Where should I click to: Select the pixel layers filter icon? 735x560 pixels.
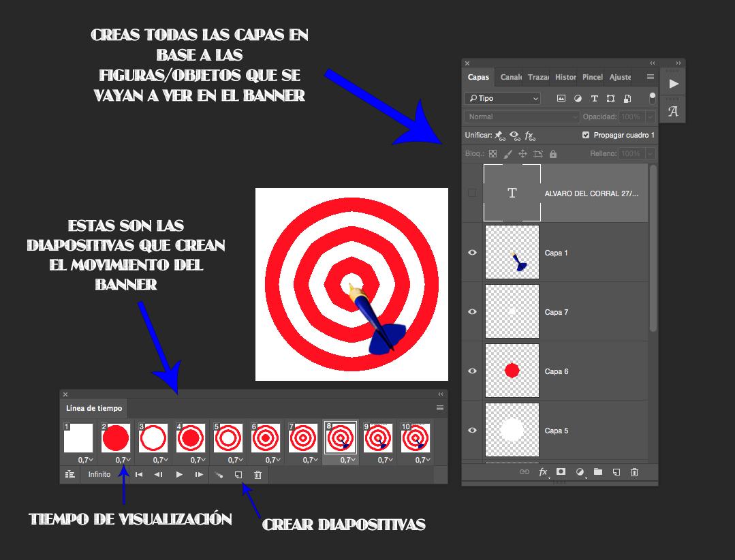pos(560,99)
